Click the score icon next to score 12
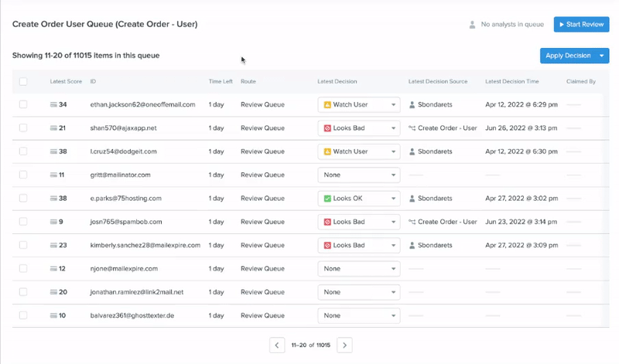 point(53,269)
